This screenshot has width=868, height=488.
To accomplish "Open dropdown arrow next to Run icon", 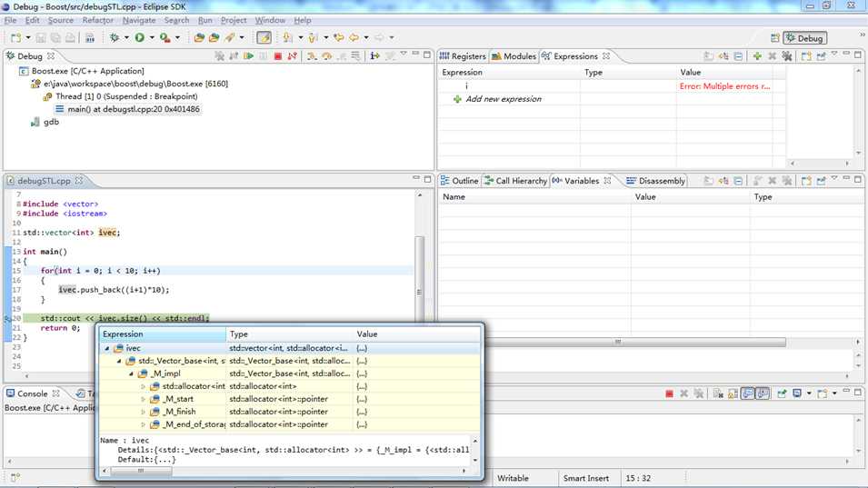I will click(x=152, y=37).
